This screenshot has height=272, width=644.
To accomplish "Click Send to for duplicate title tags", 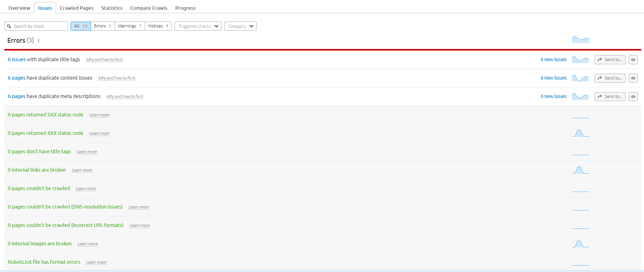I will pyautogui.click(x=610, y=60).
